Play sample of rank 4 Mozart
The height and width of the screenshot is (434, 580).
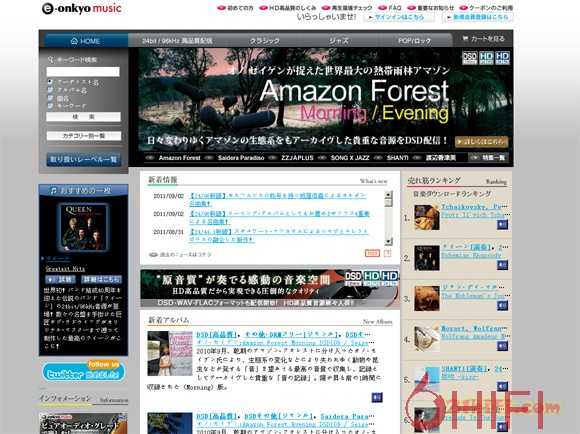pyautogui.click(x=502, y=346)
